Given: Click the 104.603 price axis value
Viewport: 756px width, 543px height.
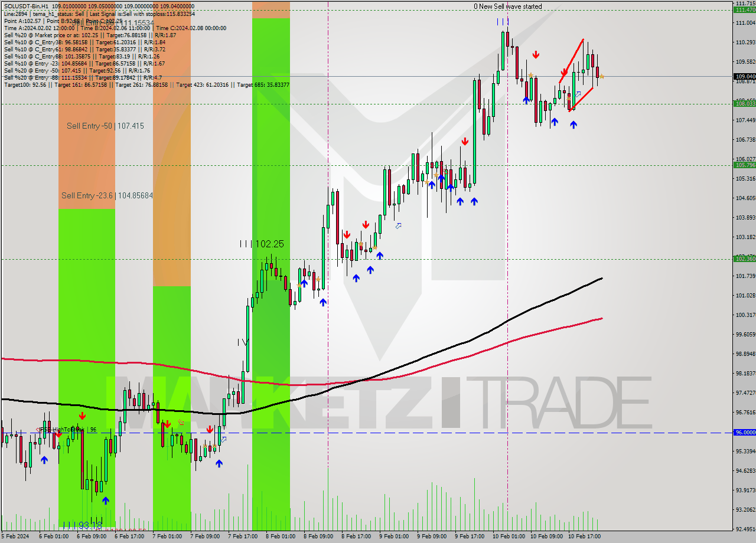Looking at the screenshot, I should point(745,198).
